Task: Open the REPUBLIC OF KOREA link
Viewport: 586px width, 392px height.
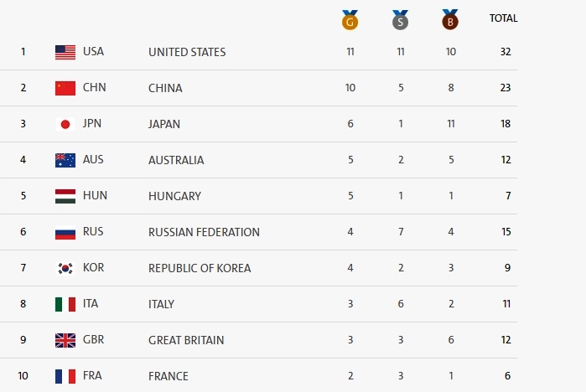Action: tap(200, 268)
